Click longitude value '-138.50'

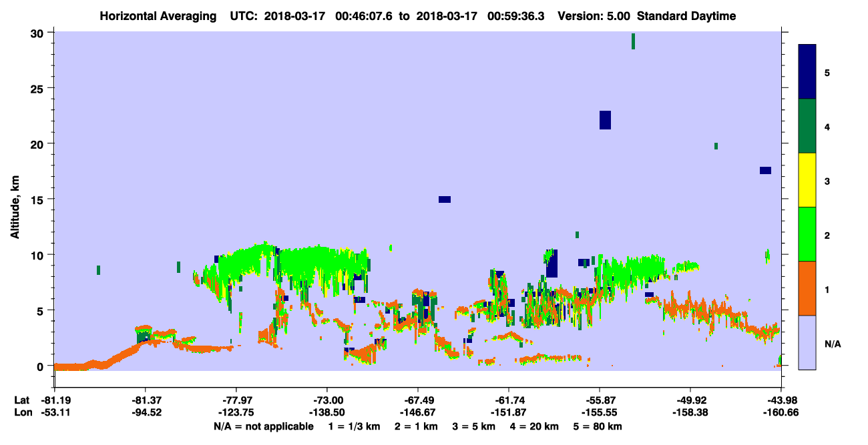coord(327,413)
